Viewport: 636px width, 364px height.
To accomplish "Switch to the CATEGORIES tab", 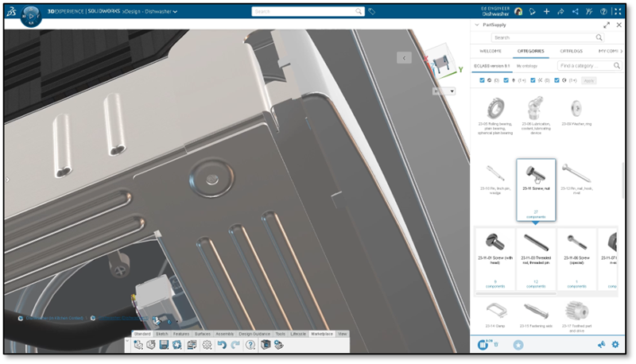I will [x=530, y=51].
